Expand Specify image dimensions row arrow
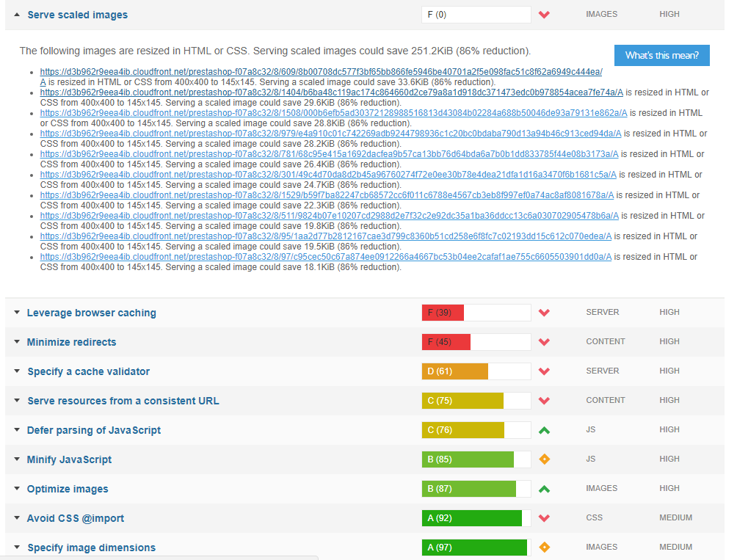 (x=17, y=548)
